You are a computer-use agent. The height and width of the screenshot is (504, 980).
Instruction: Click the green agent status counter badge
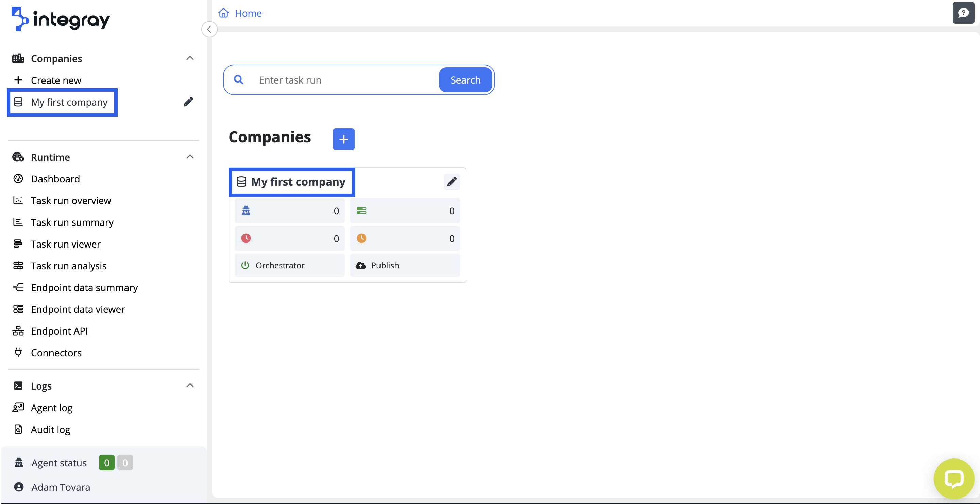[x=106, y=463]
